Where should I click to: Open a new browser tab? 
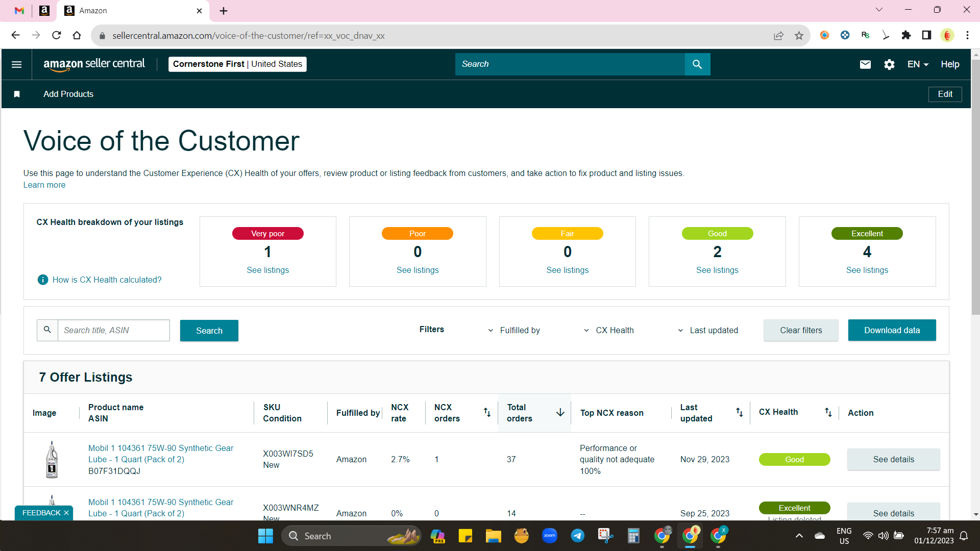(224, 11)
